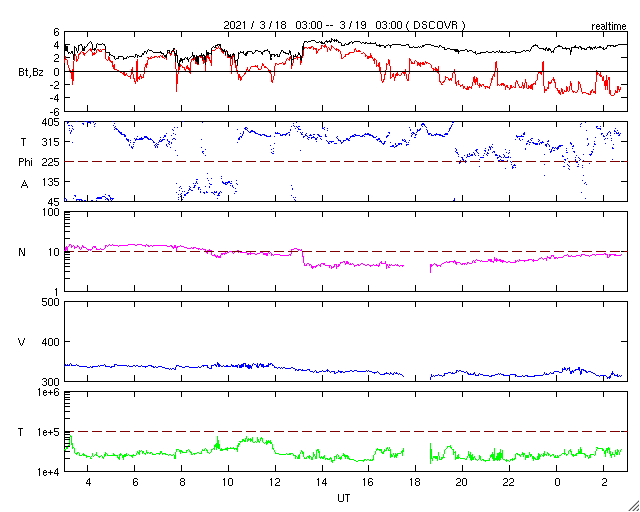Click hour 0 on the UT axis
This screenshot has width=640, height=512.
[557, 482]
